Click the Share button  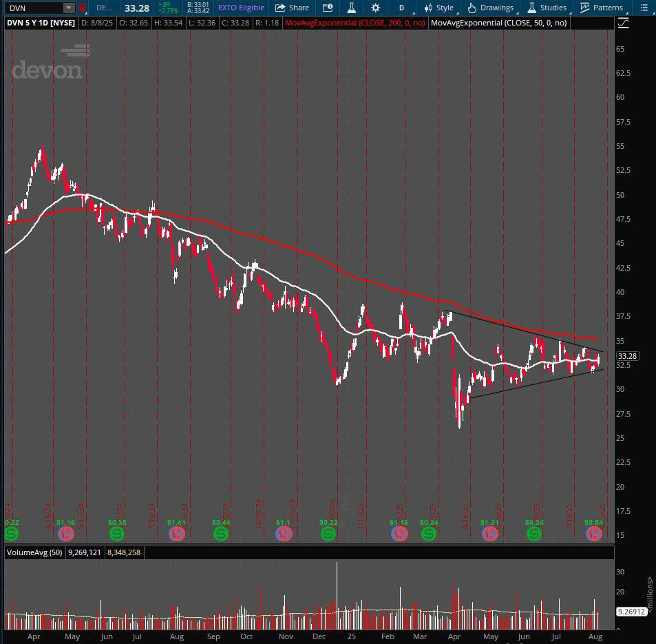[x=293, y=8]
